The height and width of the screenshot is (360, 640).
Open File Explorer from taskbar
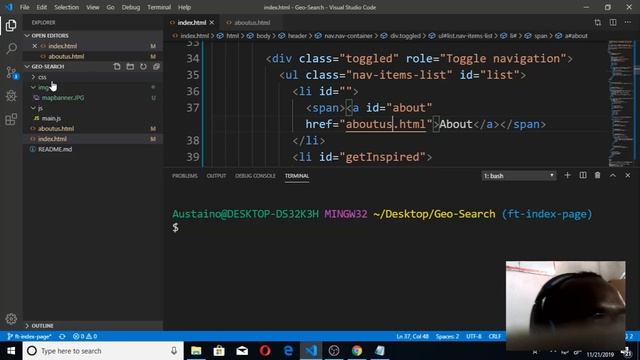coord(196,351)
